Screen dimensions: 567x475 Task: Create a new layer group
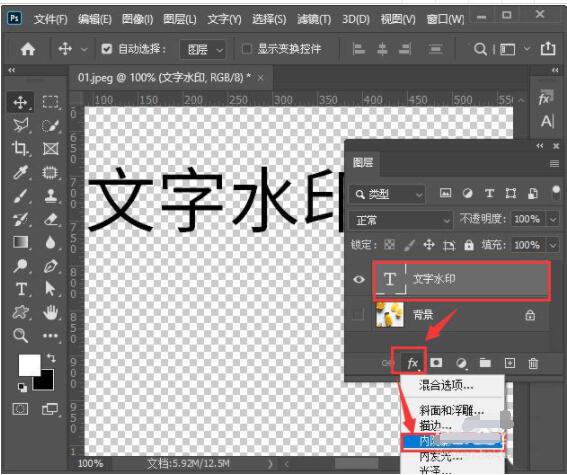[485, 362]
